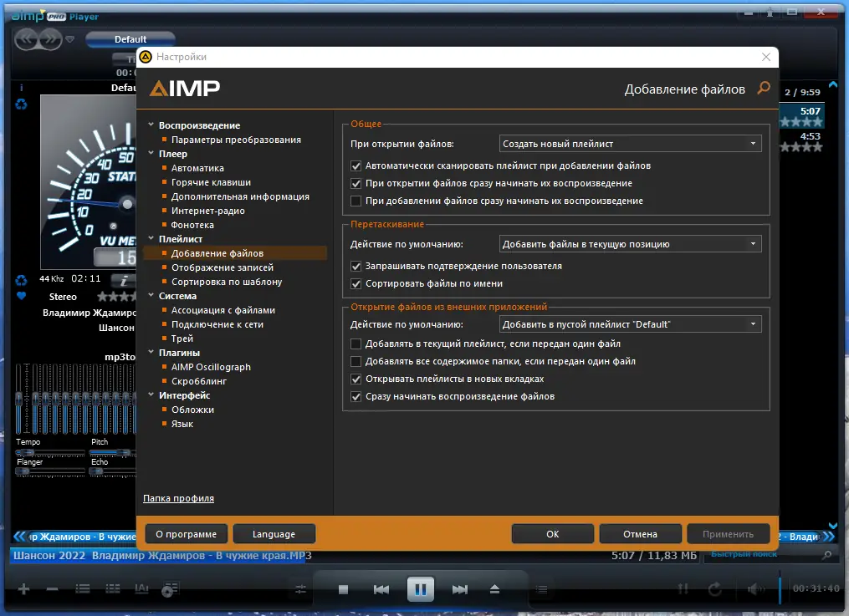Collapse the Система tree section

point(151,295)
